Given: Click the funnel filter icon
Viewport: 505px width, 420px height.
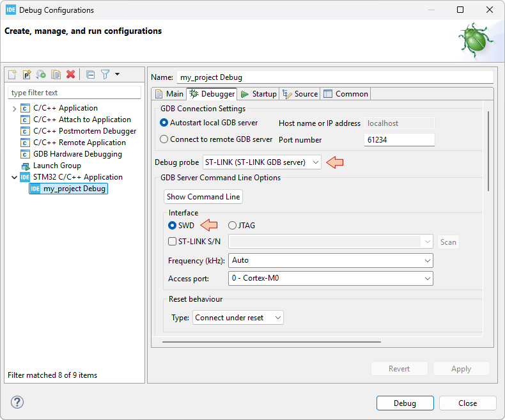Looking at the screenshot, I should point(105,75).
